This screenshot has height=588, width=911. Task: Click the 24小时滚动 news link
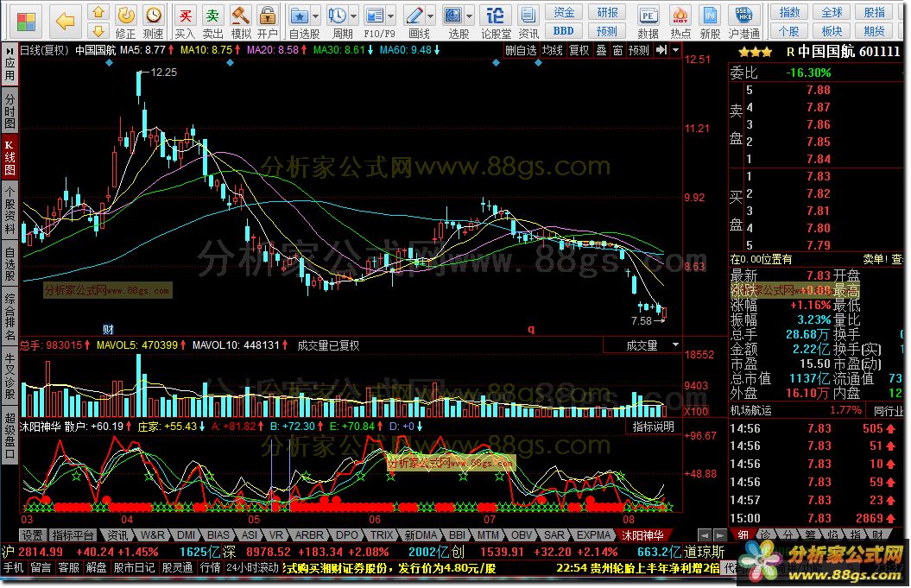click(x=253, y=567)
